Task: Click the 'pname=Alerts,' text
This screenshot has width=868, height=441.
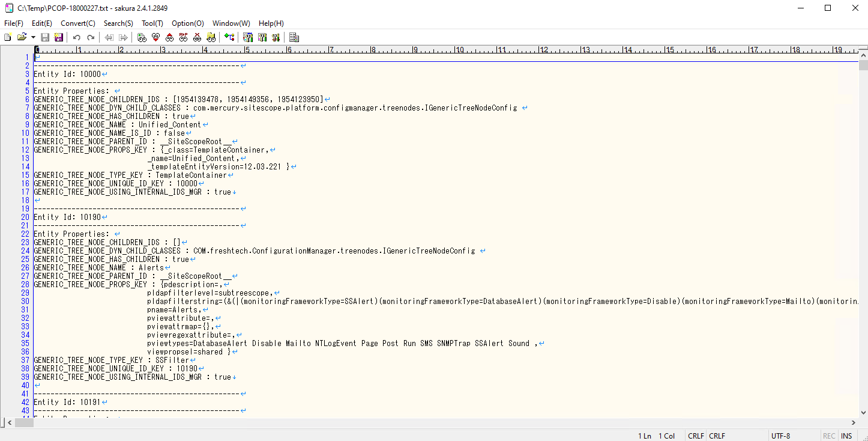Action: [x=174, y=309]
